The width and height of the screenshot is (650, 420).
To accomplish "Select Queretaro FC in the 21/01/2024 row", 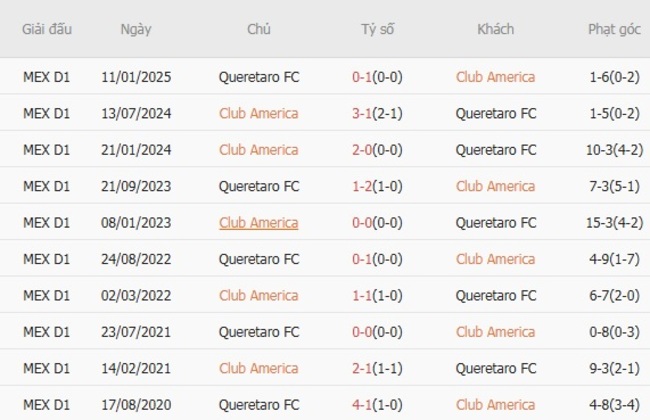I will [x=495, y=150].
